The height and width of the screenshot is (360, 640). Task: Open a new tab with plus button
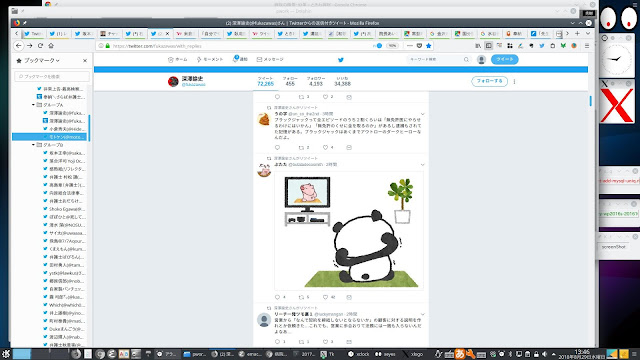(577, 33)
